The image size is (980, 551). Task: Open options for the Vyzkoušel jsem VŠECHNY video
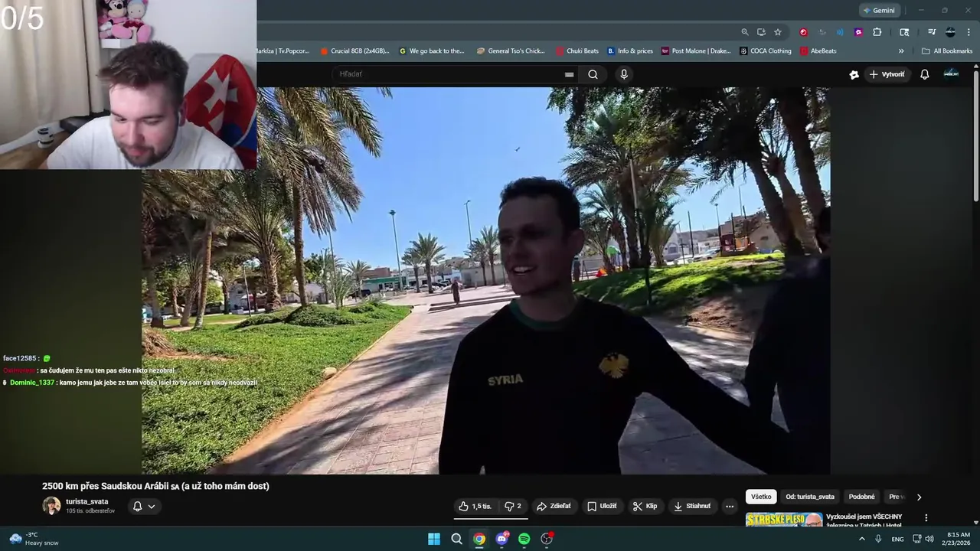point(926,518)
